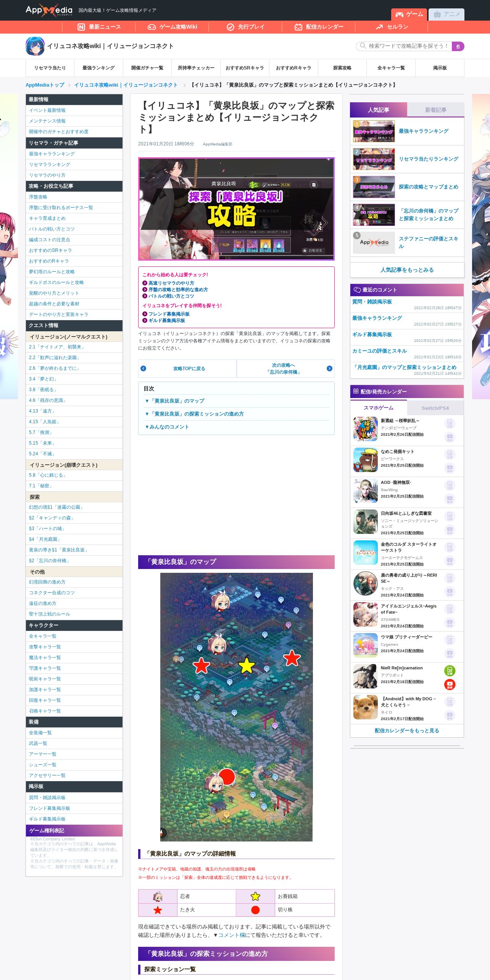Click the AppMedia logo in header

[x=49, y=10]
